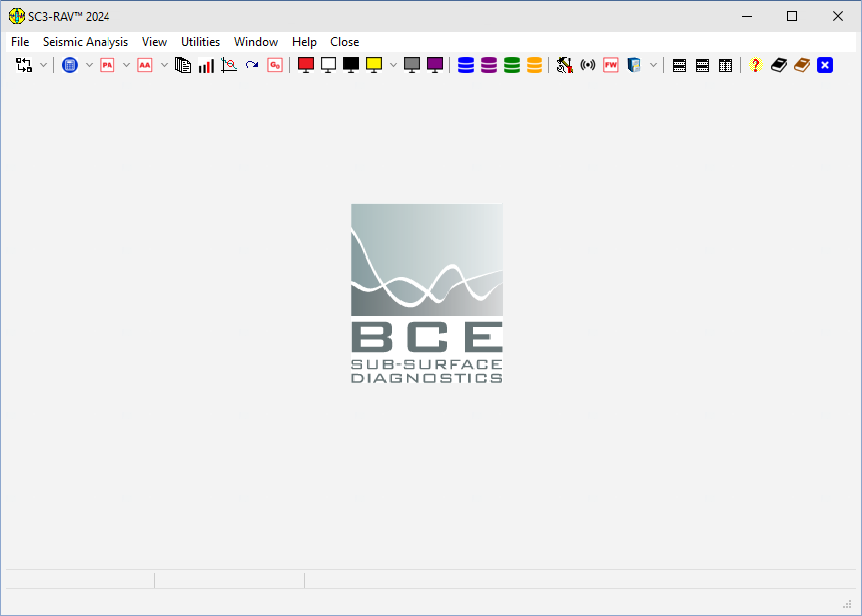The image size is (862, 616).
Task: Maximize the SC3-RAV 2024 window
Action: (792, 17)
